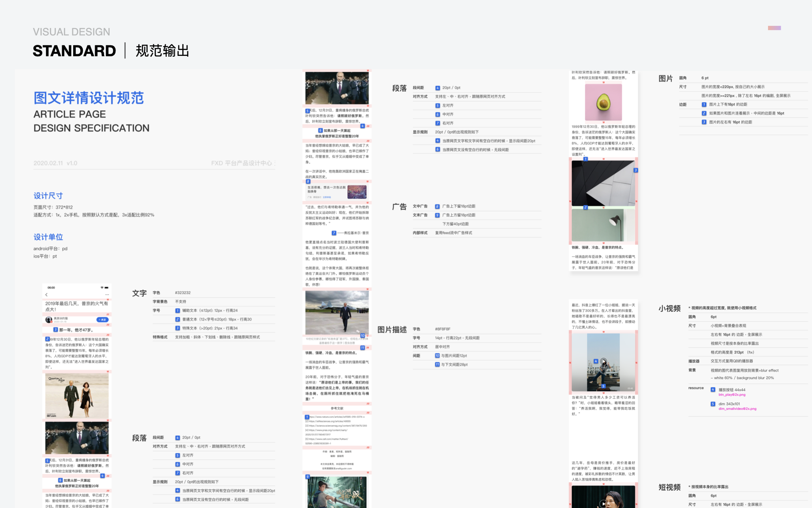Select the font color value #323232
812x508 pixels.
tap(183, 293)
